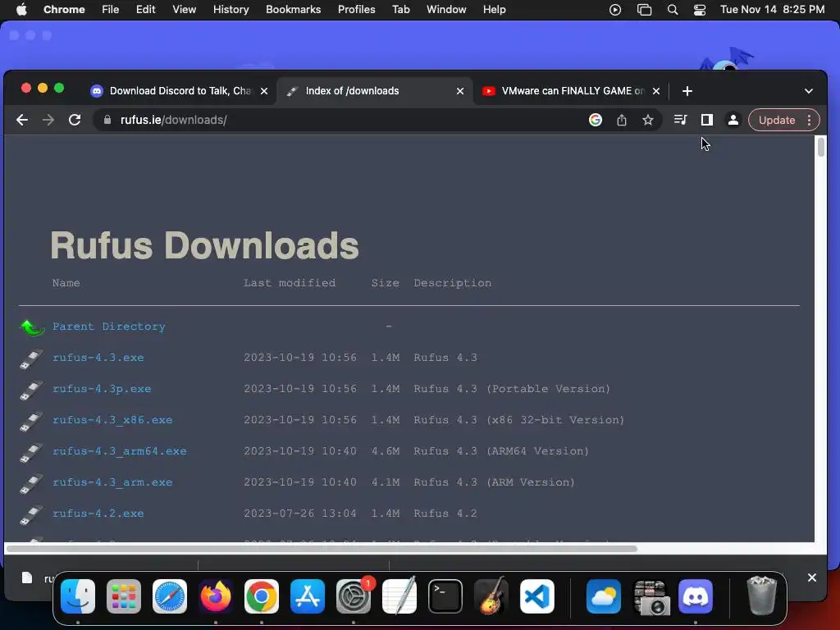
Task: Launch GarageBand from the Dock
Action: (491, 596)
